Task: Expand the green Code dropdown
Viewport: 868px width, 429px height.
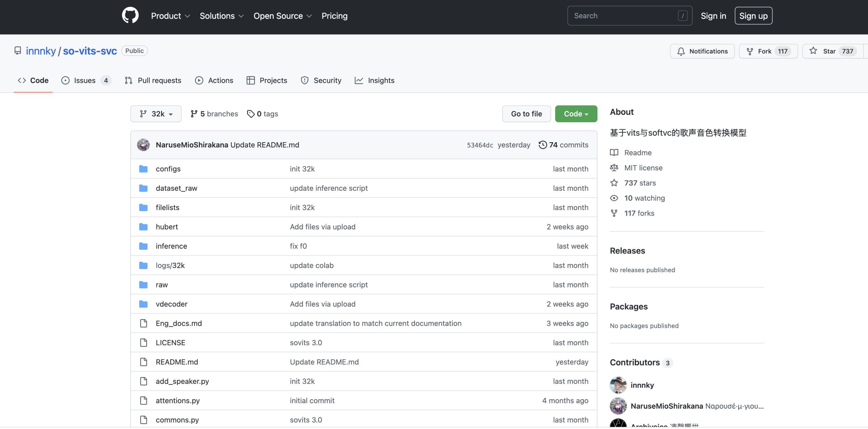Action: click(576, 114)
